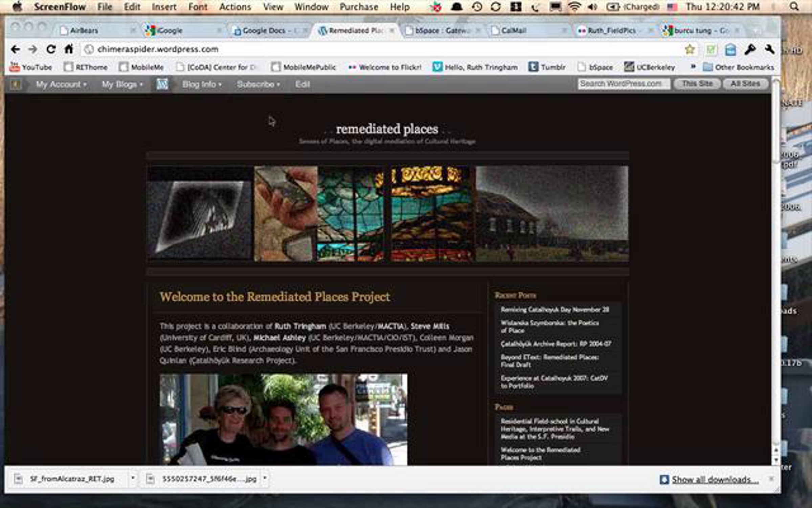The image size is (812, 508).
Task: Click the Spotlight magnifier icon
Action: point(794,7)
